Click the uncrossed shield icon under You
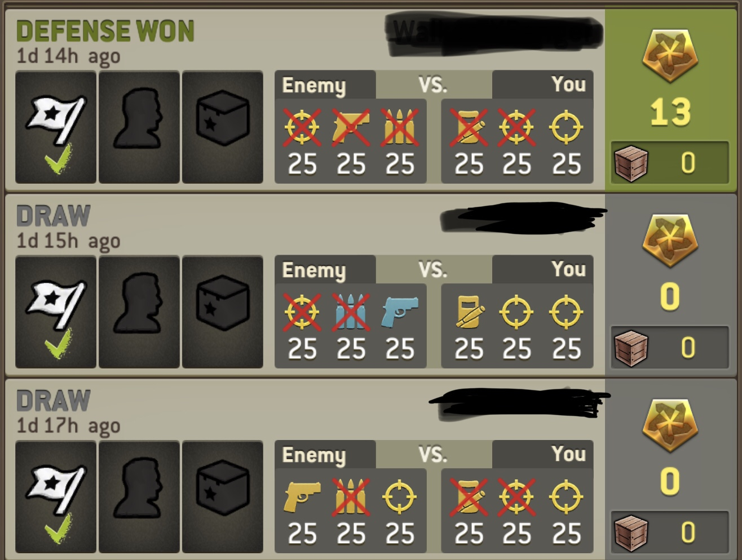The width and height of the screenshot is (742, 560). [469, 312]
